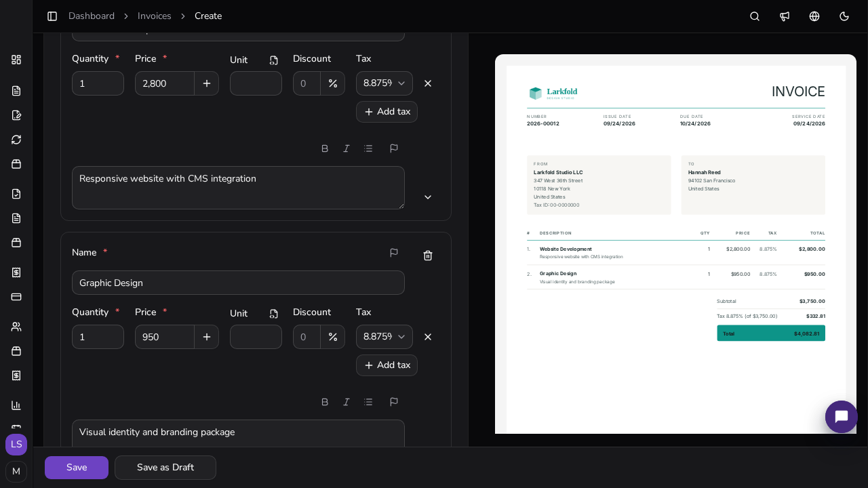Click flag icon above Responsive website description
The width and height of the screenshot is (868, 488).
click(394, 148)
